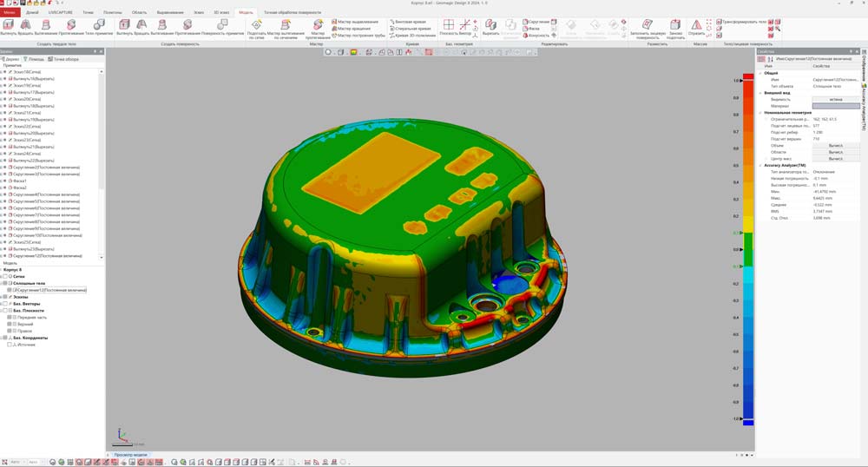Click Тело-примитив tool icon
Screen dimensions: 868x467
coord(99,27)
